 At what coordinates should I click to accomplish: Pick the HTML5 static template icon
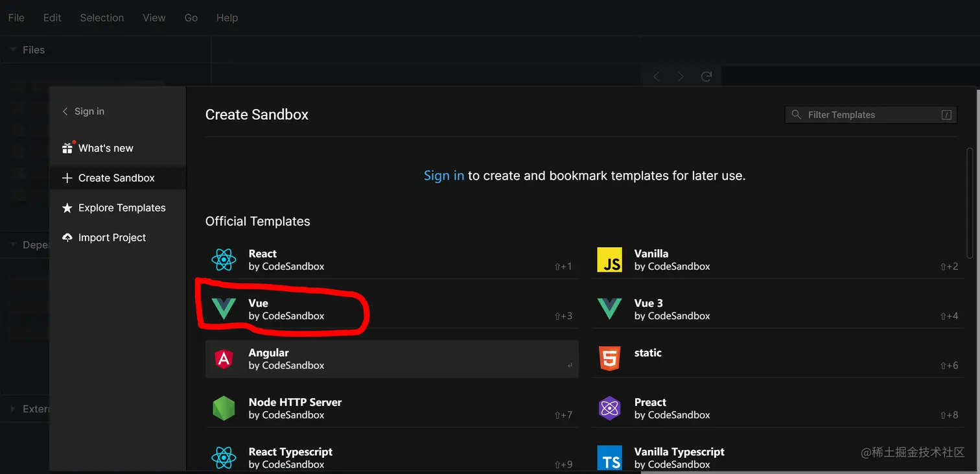coord(610,359)
